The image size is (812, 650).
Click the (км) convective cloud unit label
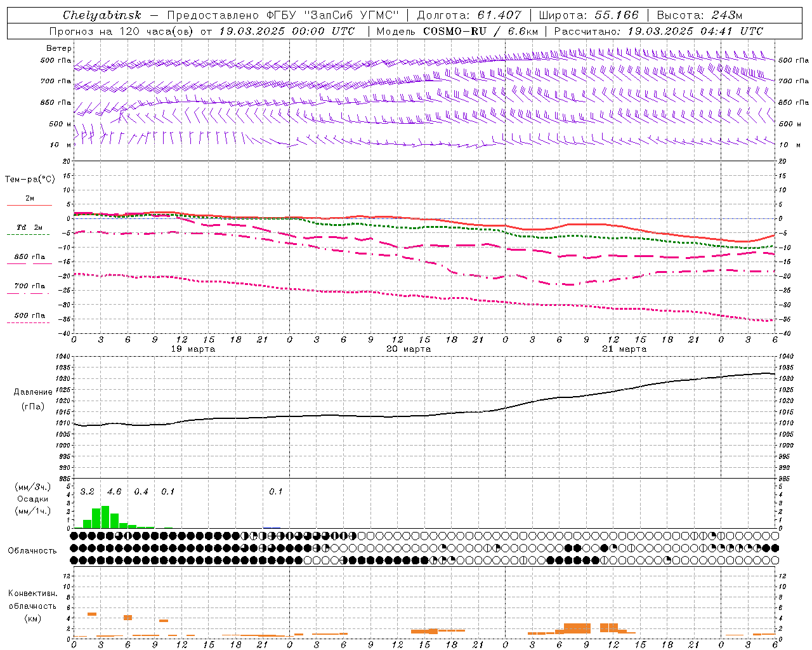[32, 618]
